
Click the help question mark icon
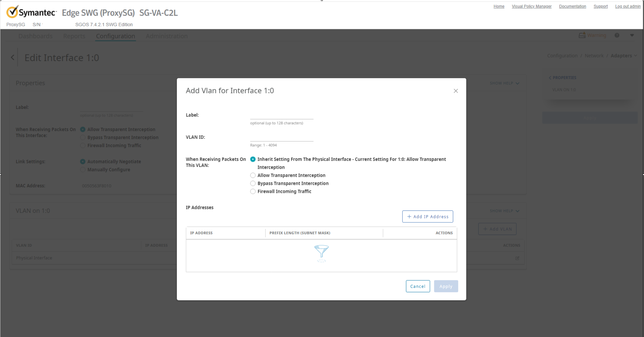pyautogui.click(x=617, y=35)
